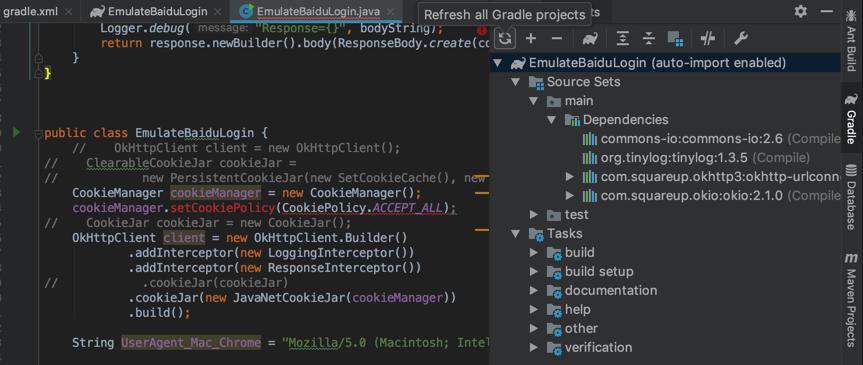Collapse EmulateBaiduLogin project root node
Screen dimensions: 863x365
498,63
